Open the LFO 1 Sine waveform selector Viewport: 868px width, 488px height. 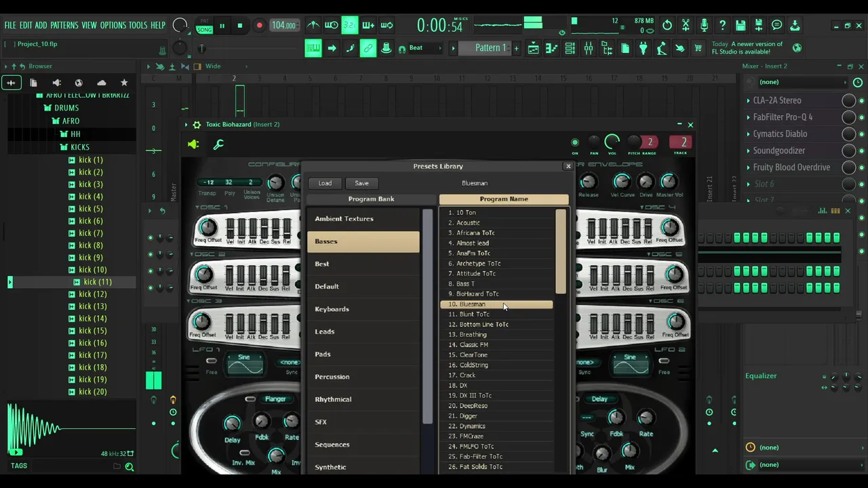point(244,363)
